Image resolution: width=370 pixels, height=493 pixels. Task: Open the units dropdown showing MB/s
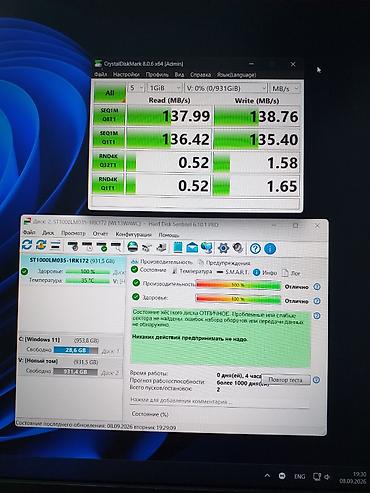pyautogui.click(x=285, y=89)
